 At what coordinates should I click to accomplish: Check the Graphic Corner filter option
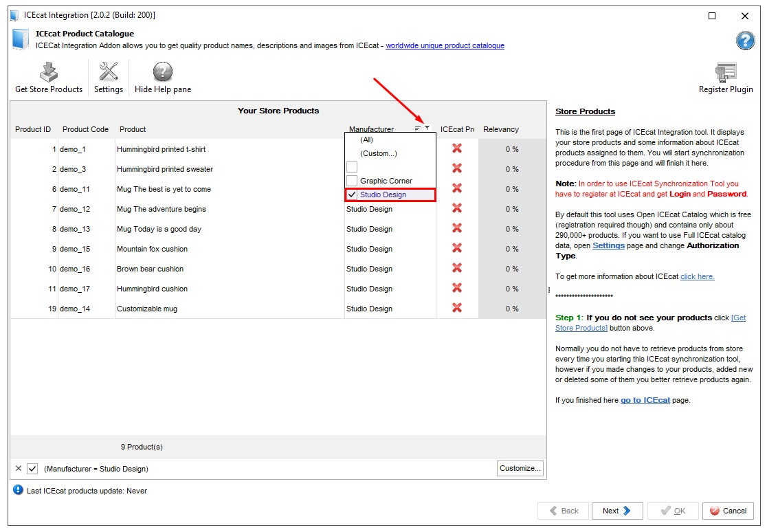tap(352, 181)
